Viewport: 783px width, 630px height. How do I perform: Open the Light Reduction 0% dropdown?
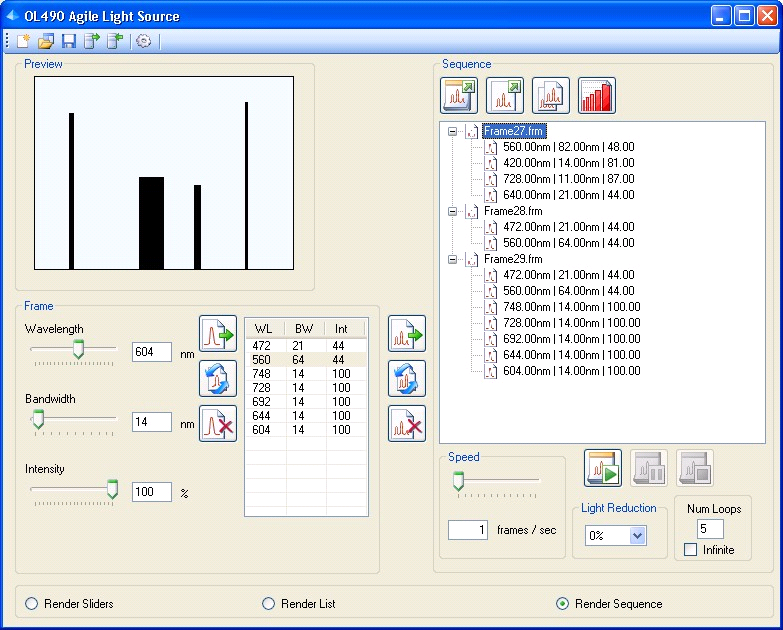(637, 536)
